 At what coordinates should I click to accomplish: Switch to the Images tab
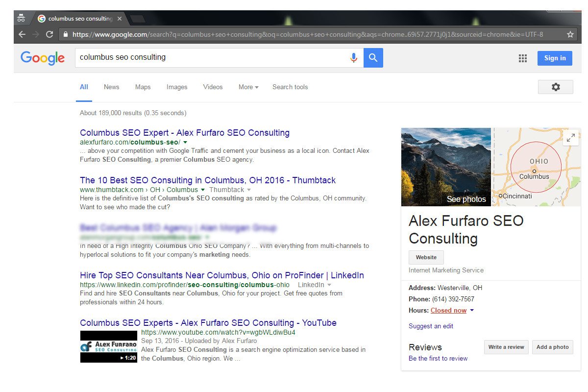coord(177,87)
